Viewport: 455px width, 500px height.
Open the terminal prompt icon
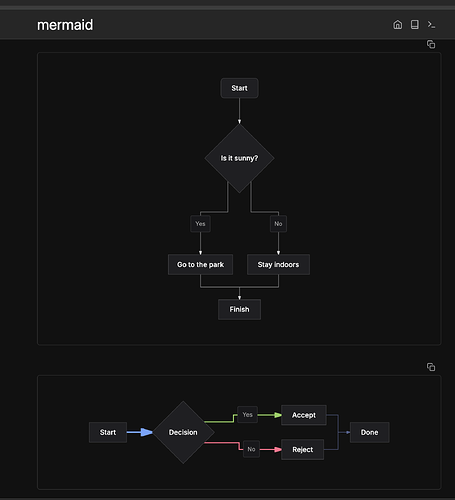click(x=431, y=25)
